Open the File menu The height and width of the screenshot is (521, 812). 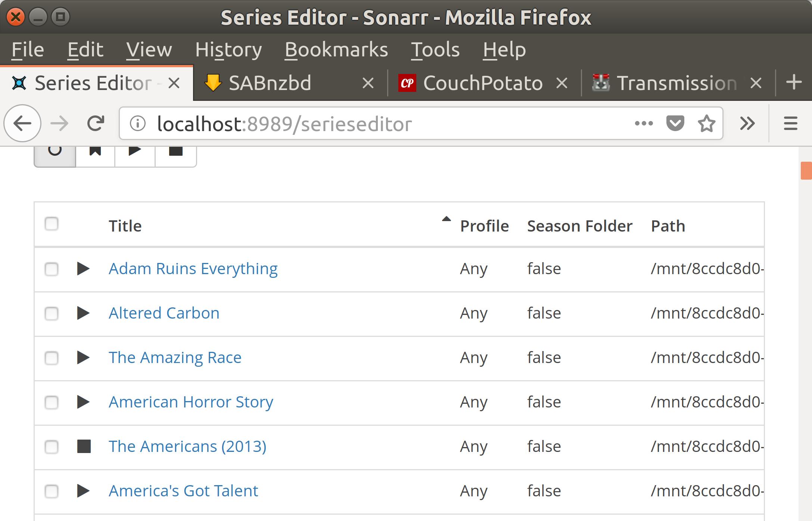28,50
